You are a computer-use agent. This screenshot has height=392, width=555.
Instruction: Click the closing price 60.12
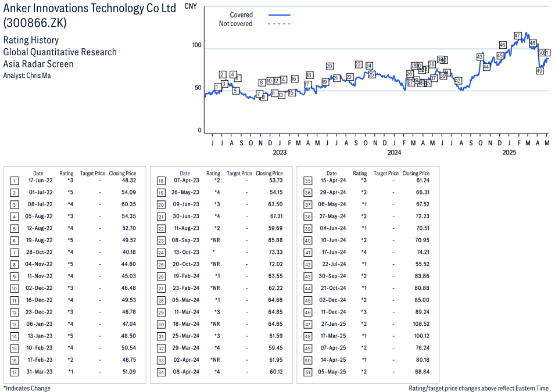[275, 372]
